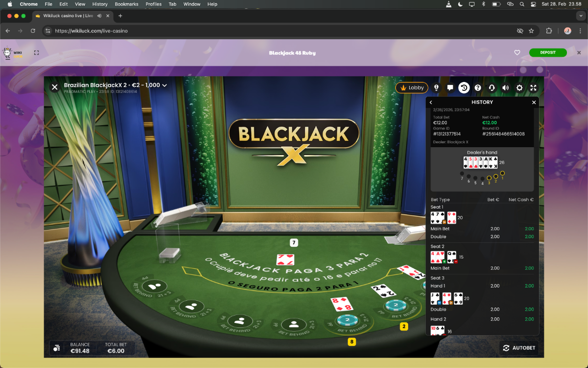This screenshot has width=588, height=368.
Task: Open the tips lightbulb icon
Action: pyautogui.click(x=436, y=88)
